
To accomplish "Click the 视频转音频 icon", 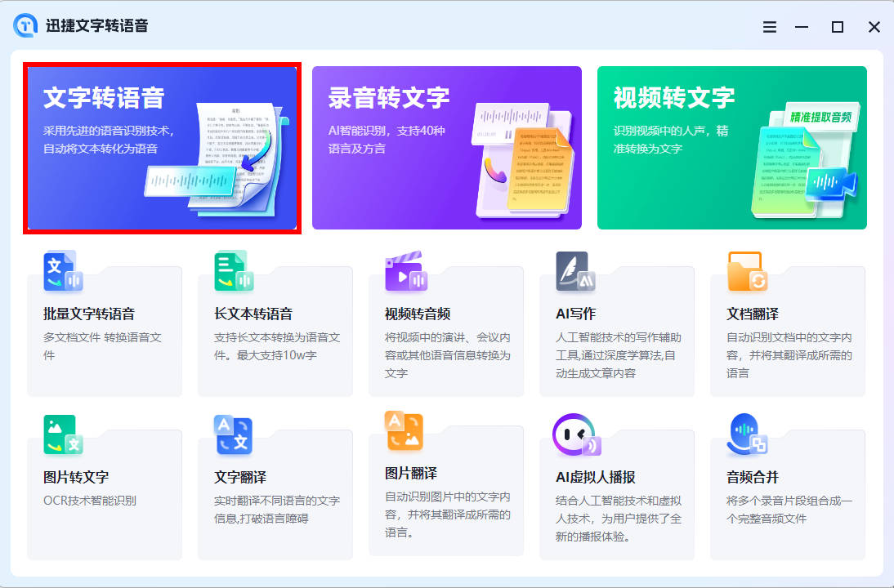I will (x=406, y=272).
